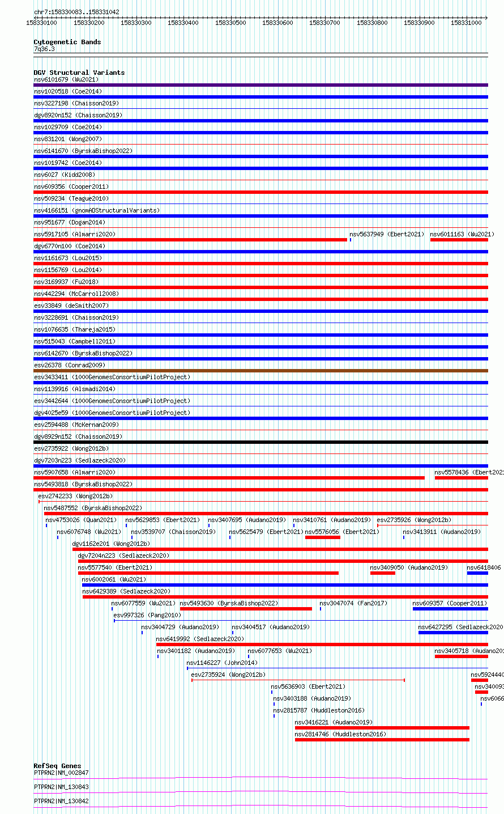The image size is (504, 814).
Task: Click nsv6419992 (Sedlazeck2020) label
Action: click(200, 639)
